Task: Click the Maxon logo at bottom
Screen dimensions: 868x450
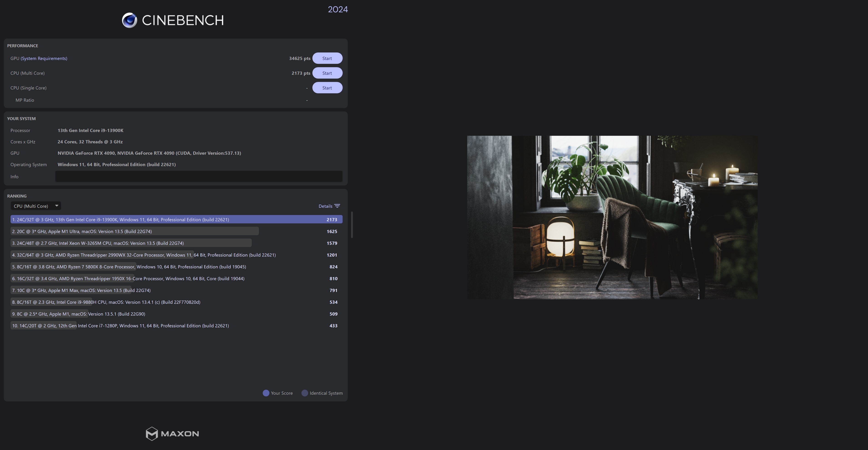Action: [172, 433]
